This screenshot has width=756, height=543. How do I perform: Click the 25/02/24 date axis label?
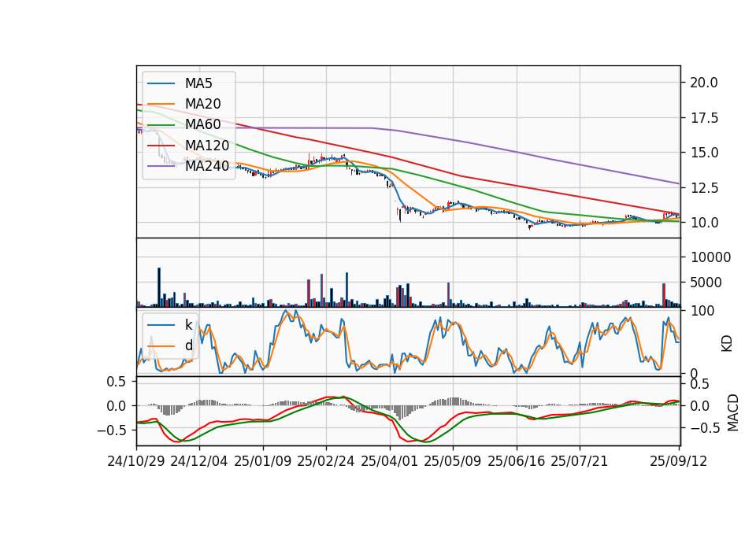click(326, 461)
